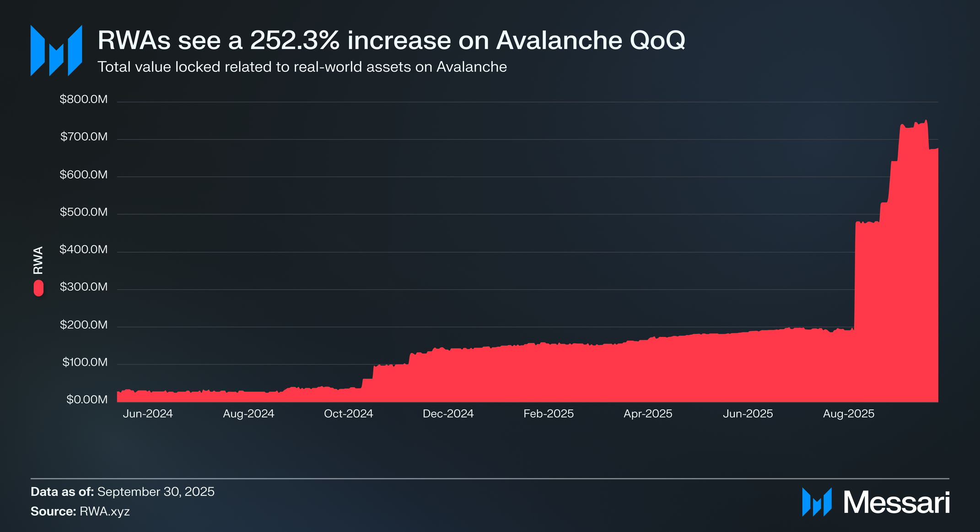Click the Jun-2024 x-axis label

click(148, 414)
